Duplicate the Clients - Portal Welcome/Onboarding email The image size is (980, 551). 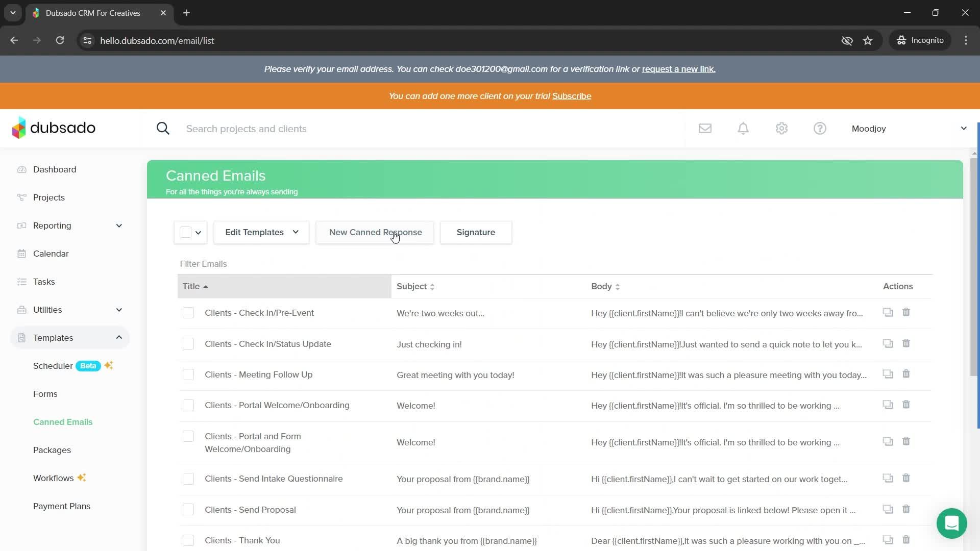click(888, 405)
